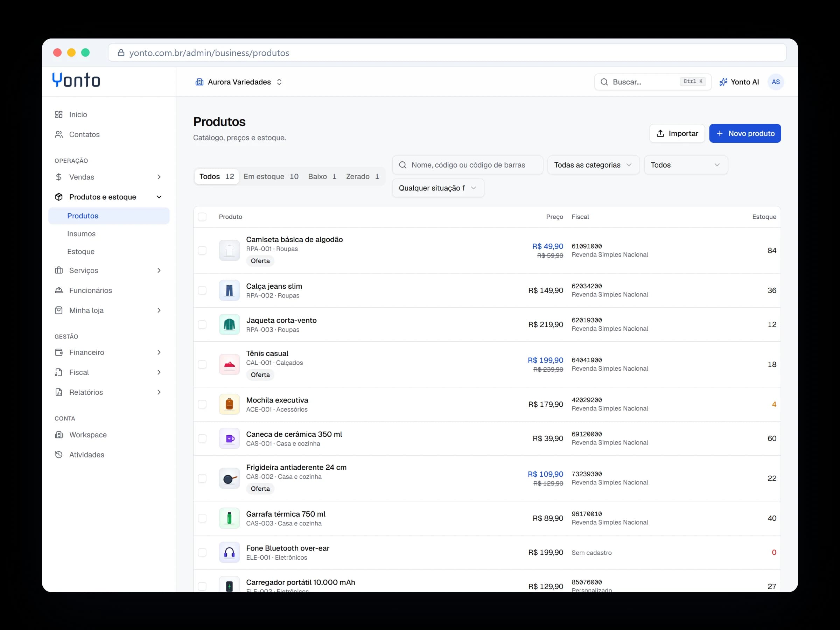Click the Atividades history icon
The height and width of the screenshot is (630, 840).
coord(58,455)
